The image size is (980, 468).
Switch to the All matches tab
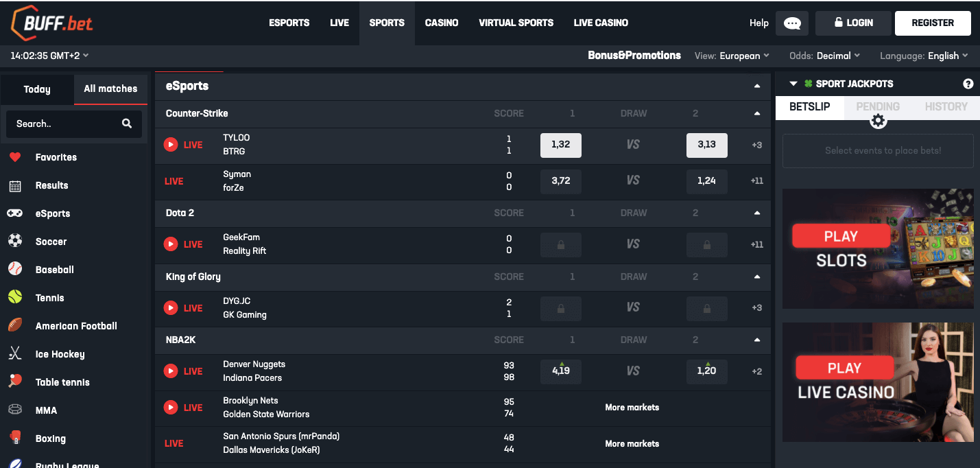[x=110, y=89]
